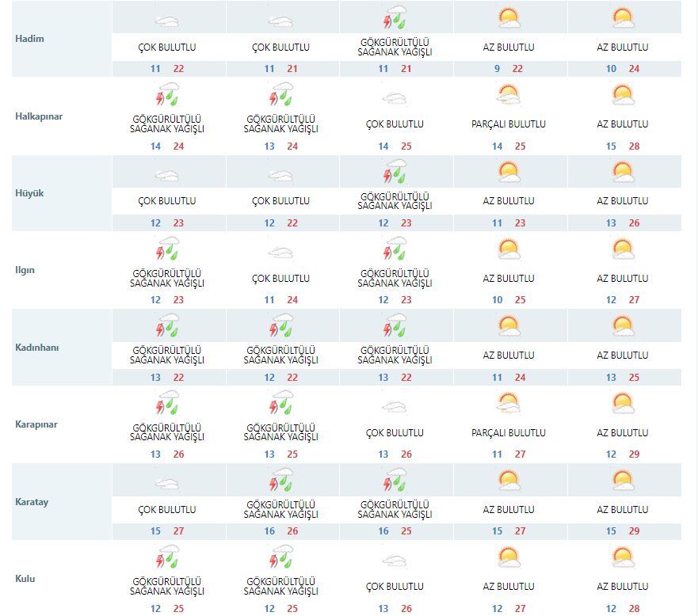Open the Kadınhanı district link
This screenshot has height=616, width=698.
pyautogui.click(x=36, y=347)
